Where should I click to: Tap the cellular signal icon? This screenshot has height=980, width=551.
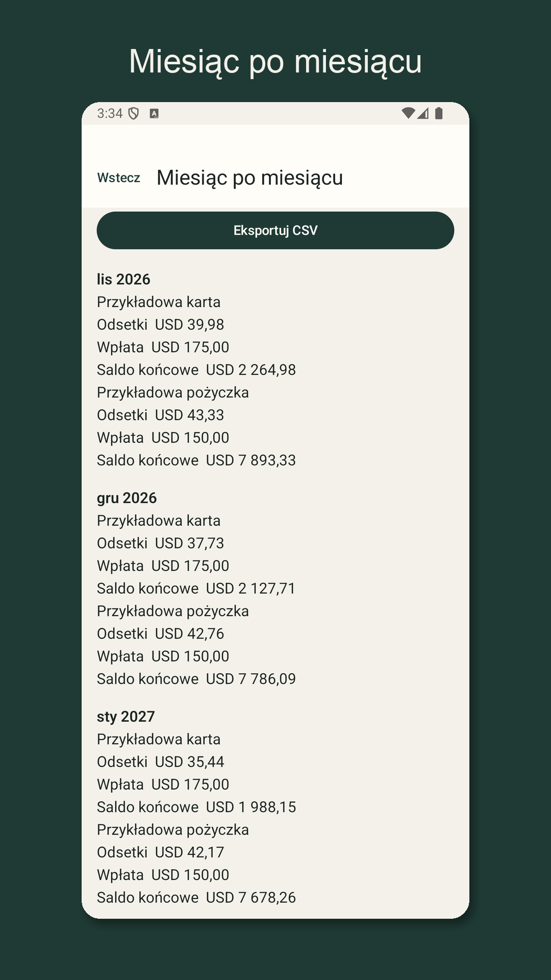click(423, 113)
